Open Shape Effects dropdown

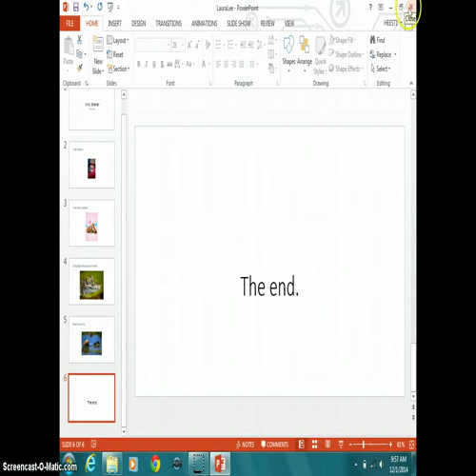tap(346, 69)
